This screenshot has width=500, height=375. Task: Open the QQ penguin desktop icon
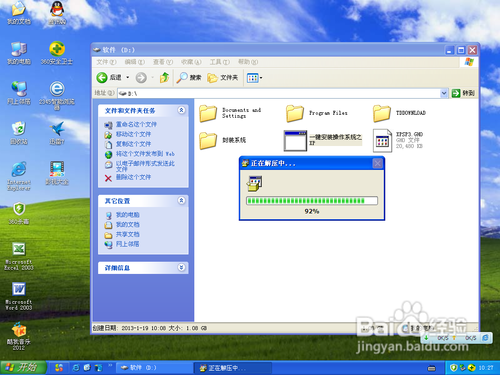[57, 13]
